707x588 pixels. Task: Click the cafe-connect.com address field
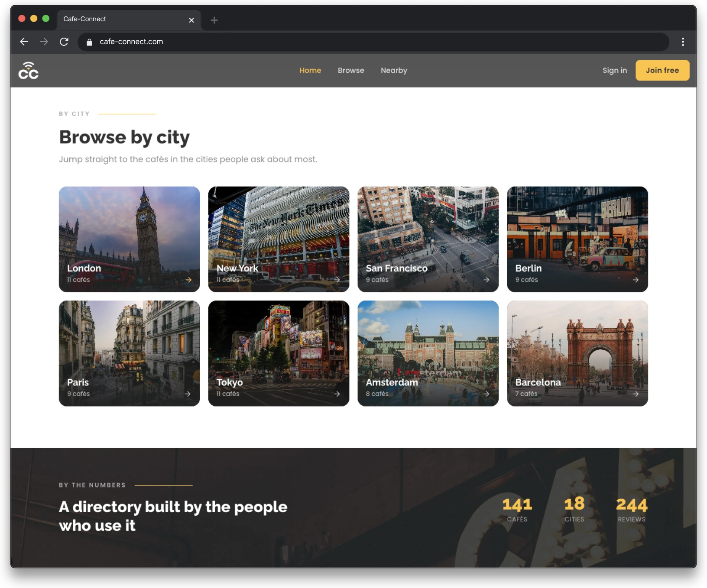(373, 42)
